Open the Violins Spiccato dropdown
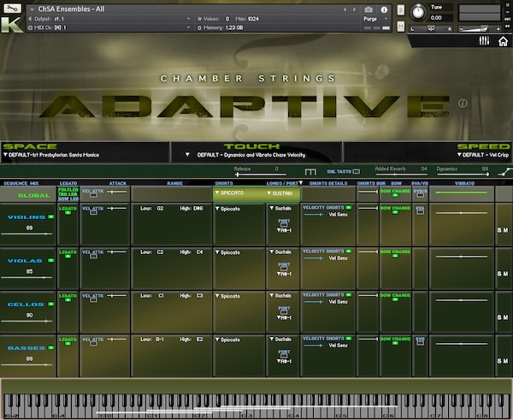This screenshot has width=513, height=420. [227, 209]
